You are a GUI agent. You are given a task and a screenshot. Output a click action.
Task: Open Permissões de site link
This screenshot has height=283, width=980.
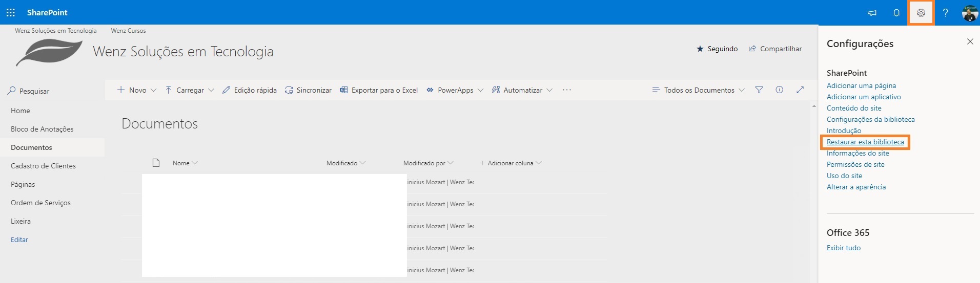tap(855, 164)
